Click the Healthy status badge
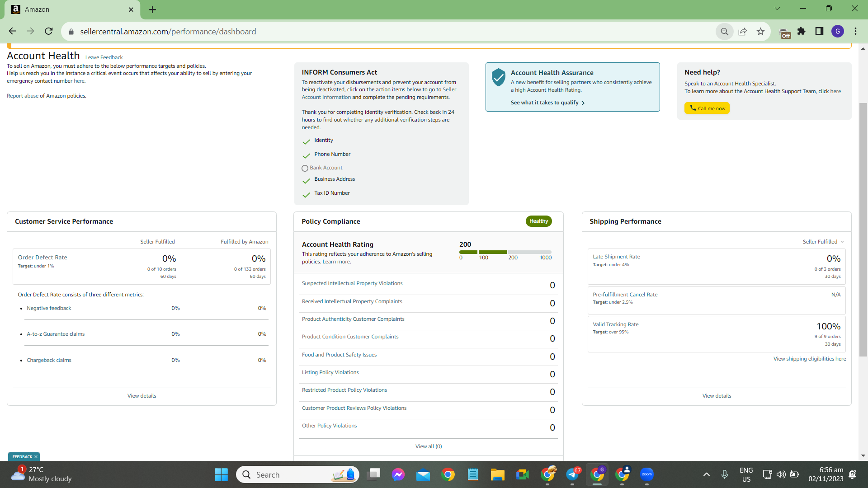The height and width of the screenshot is (488, 868). (538, 221)
